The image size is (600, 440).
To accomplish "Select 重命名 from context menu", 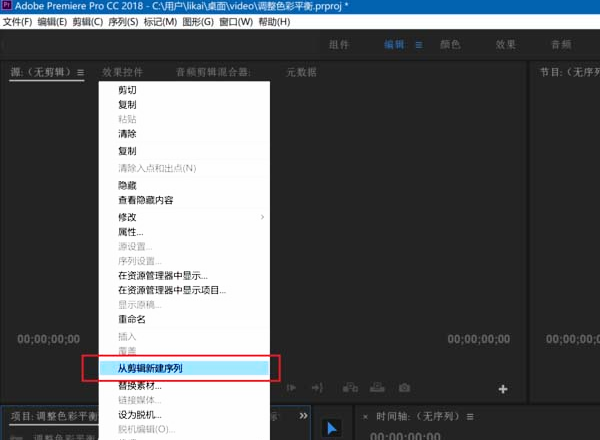I will 132,320.
